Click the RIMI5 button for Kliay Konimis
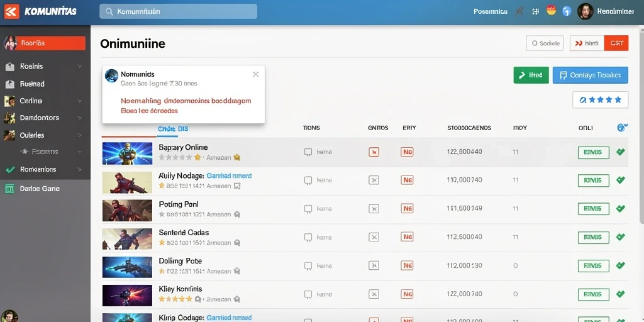This screenshot has width=644, height=322. pyautogui.click(x=593, y=294)
